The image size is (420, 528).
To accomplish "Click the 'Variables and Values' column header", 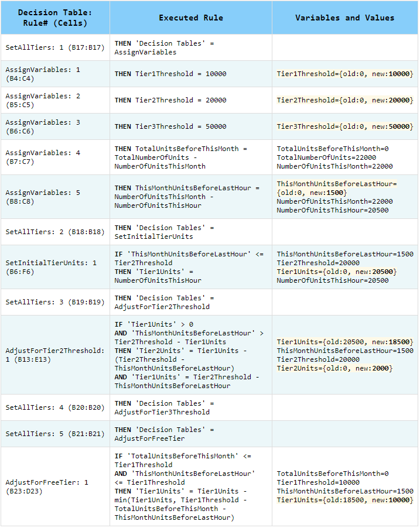I will 344,18.
